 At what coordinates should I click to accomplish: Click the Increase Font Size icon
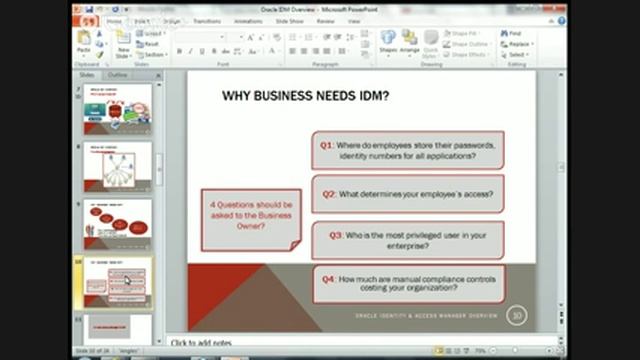coord(251,38)
